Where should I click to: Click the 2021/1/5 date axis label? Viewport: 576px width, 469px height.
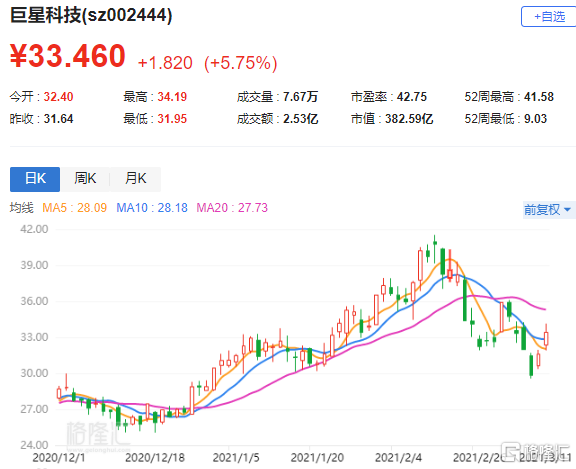tap(236, 458)
